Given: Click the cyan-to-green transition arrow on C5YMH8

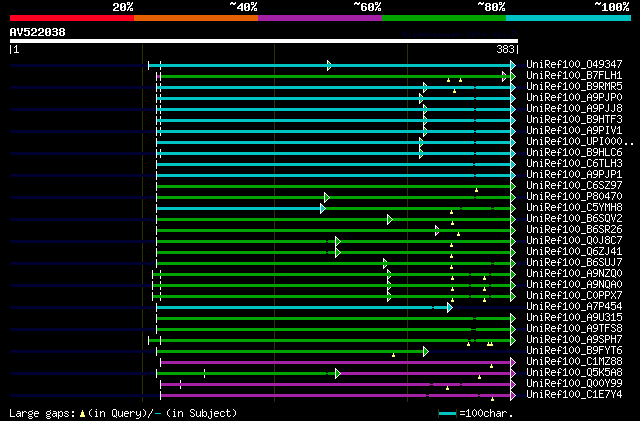Looking at the screenshot, I should click(323, 209).
